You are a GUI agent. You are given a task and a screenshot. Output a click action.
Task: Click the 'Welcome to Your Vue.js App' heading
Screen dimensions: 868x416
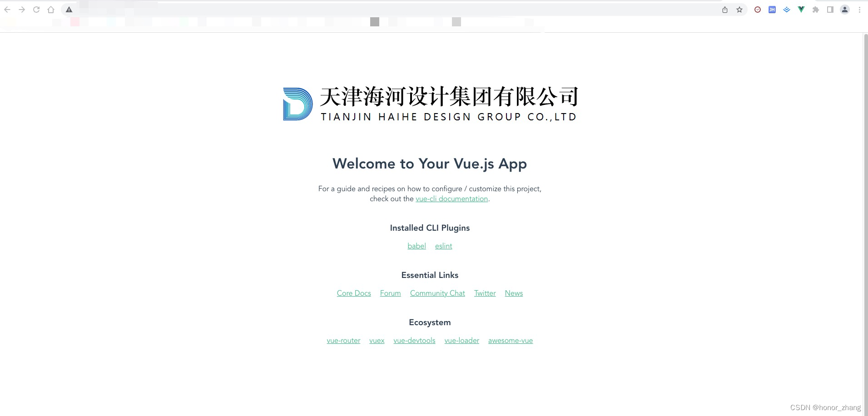coord(430,163)
